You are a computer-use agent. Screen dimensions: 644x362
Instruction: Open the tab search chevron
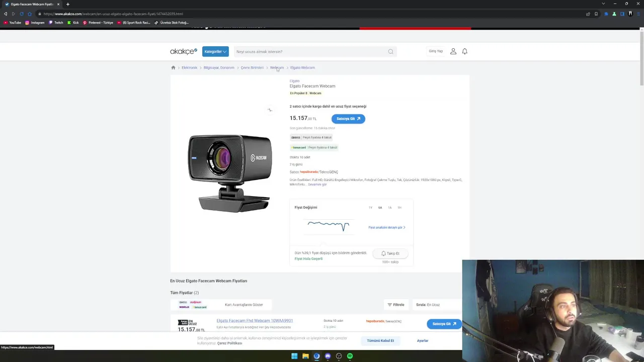[x=603, y=4]
